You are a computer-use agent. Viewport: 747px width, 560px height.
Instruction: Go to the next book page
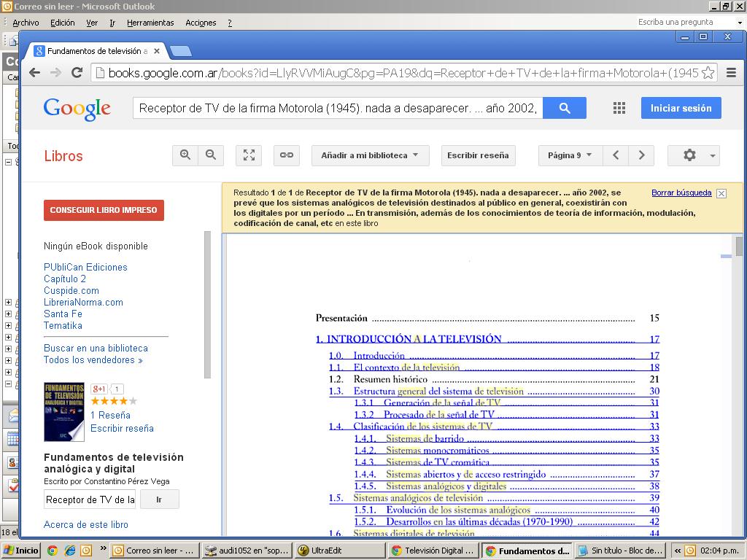(641, 155)
